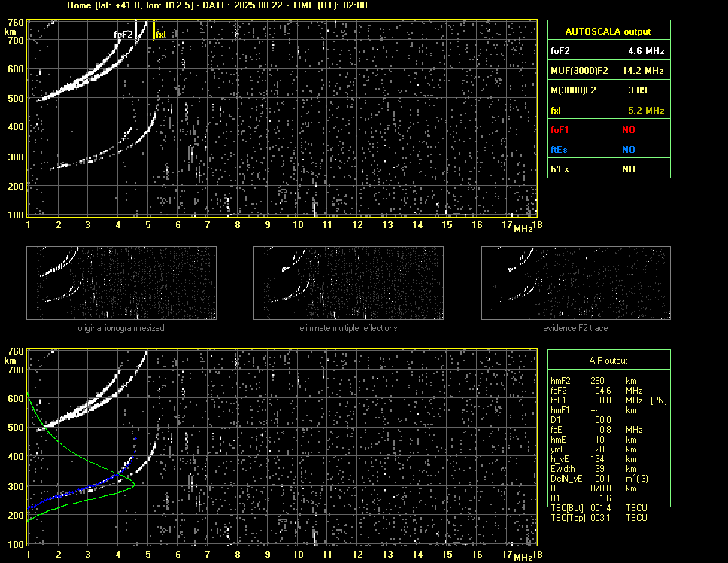The image size is (728, 563).
Task: Select the Ewidth value '39'
Action: click(x=600, y=469)
